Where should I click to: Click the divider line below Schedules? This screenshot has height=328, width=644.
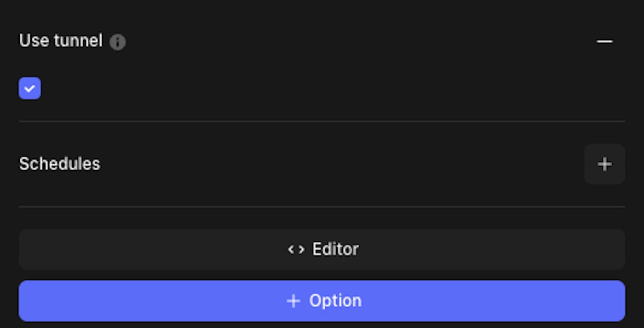pos(322,206)
